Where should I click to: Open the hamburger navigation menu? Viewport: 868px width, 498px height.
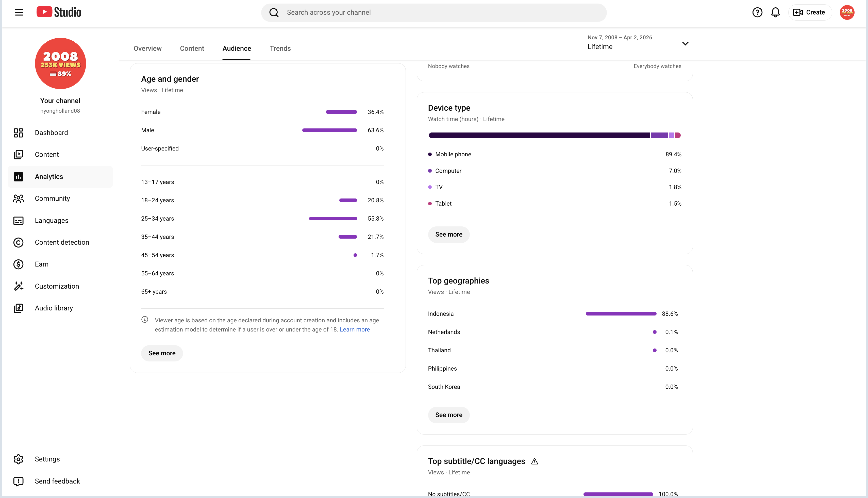pos(19,12)
